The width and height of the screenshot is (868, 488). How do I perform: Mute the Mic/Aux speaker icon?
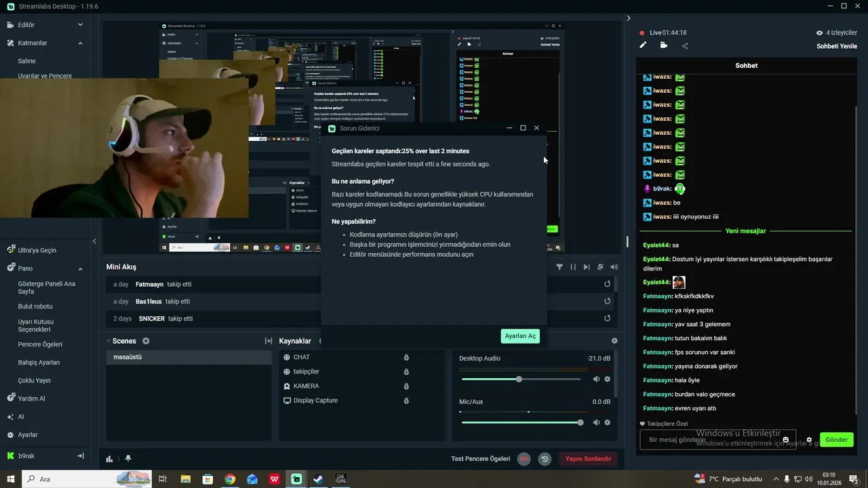[596, 422]
